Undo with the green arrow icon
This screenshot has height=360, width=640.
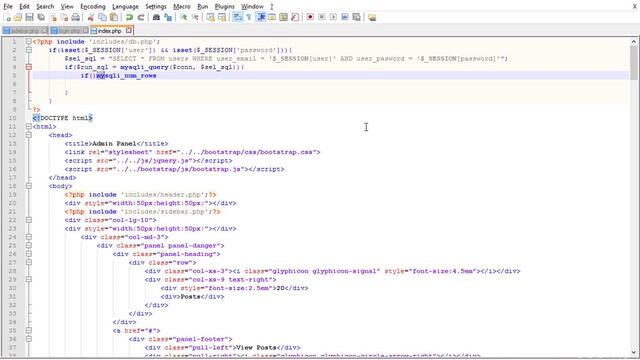(x=129, y=17)
